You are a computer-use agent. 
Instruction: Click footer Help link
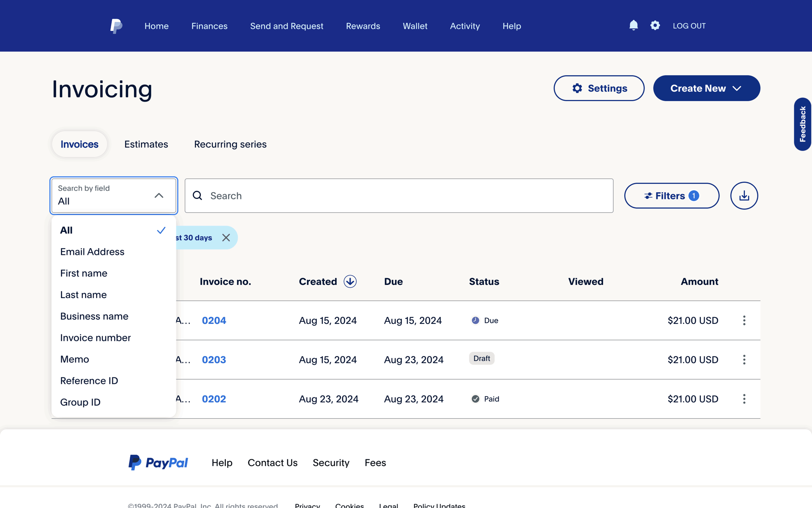(222, 463)
